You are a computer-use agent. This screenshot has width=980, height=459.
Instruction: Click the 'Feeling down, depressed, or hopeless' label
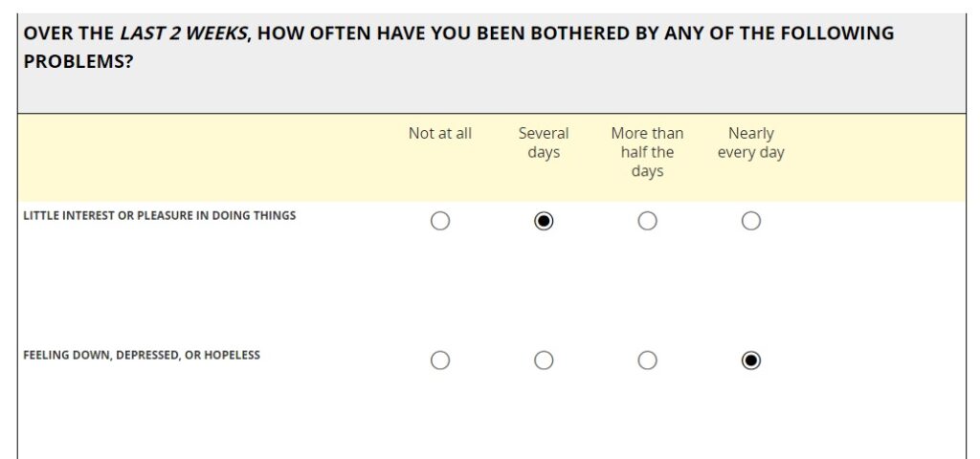[142, 356]
